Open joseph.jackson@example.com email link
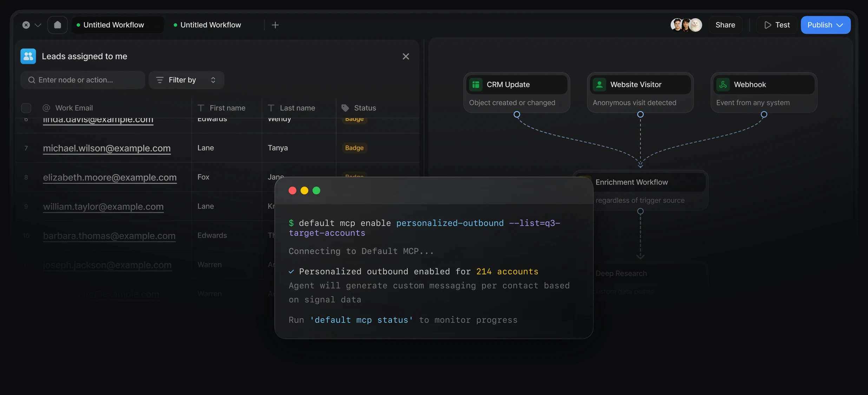The height and width of the screenshot is (395, 868). tap(107, 265)
